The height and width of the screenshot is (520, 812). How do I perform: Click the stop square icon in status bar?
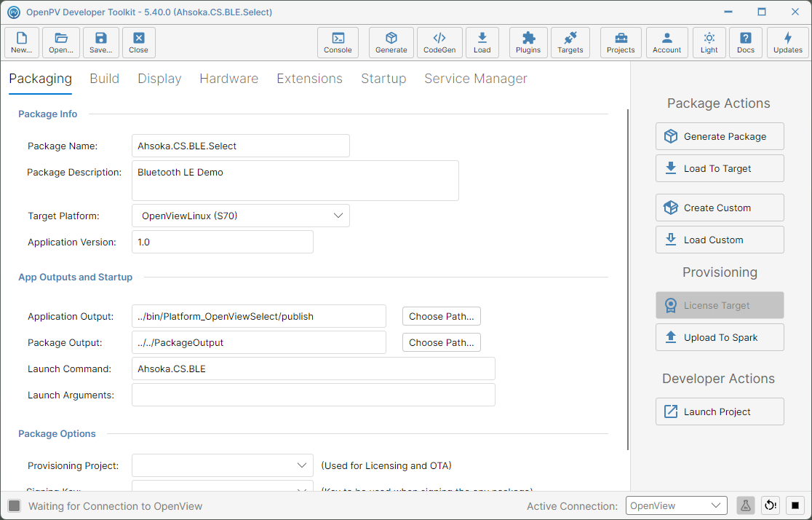click(795, 505)
